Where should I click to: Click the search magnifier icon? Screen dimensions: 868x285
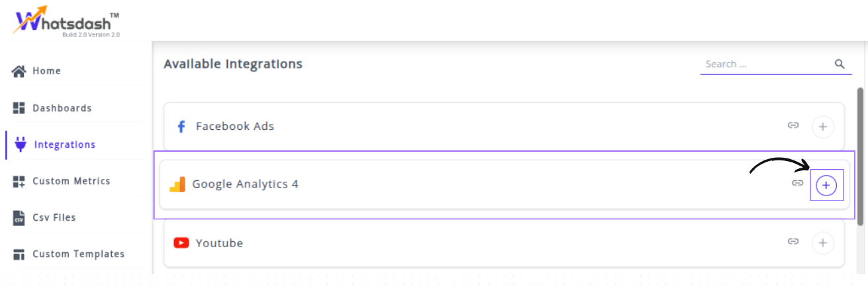point(840,64)
